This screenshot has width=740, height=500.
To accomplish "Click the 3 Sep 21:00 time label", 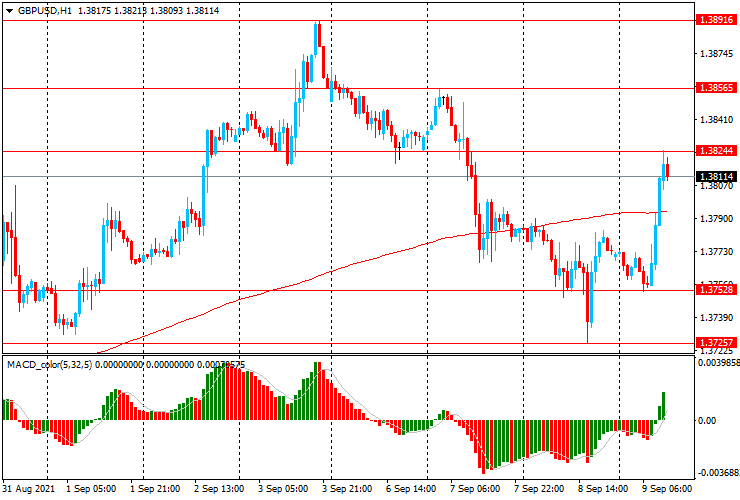I will 347,489.
